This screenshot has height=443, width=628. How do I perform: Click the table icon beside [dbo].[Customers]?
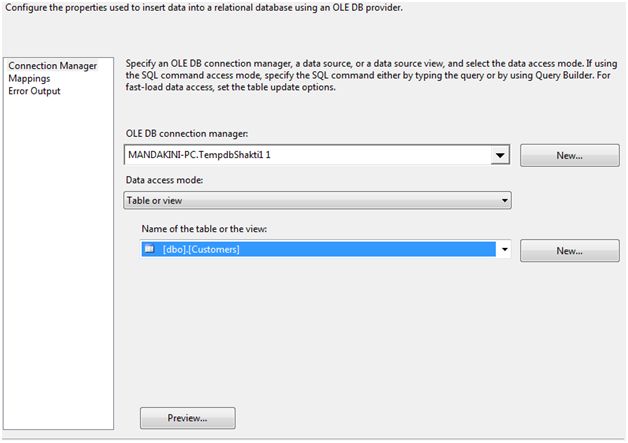(x=148, y=249)
